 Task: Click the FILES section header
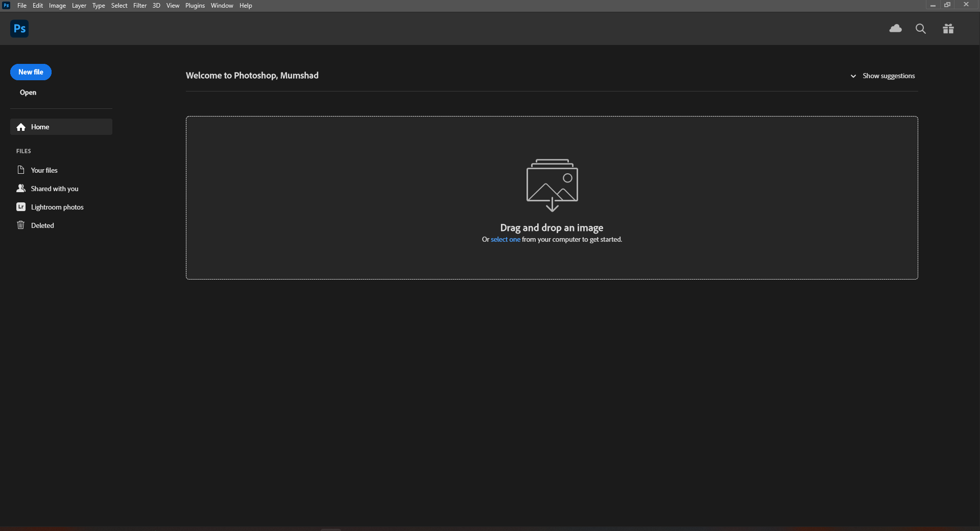point(23,151)
